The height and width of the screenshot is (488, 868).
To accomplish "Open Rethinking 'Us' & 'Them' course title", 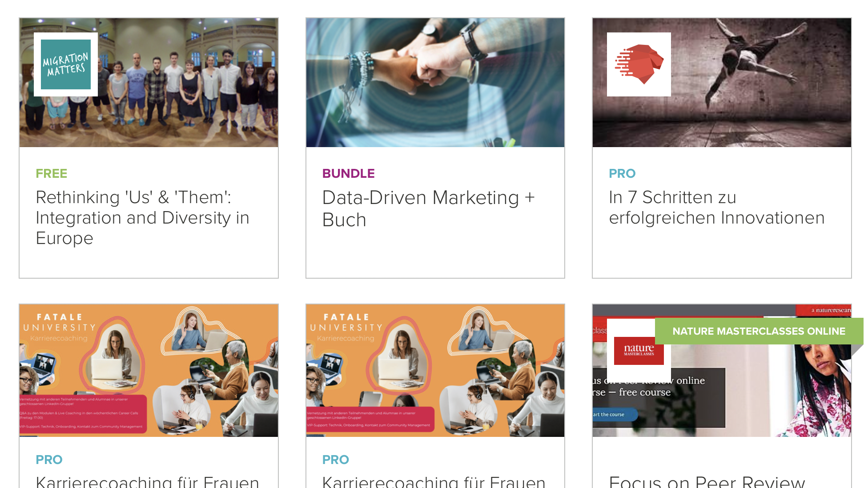I will (142, 218).
